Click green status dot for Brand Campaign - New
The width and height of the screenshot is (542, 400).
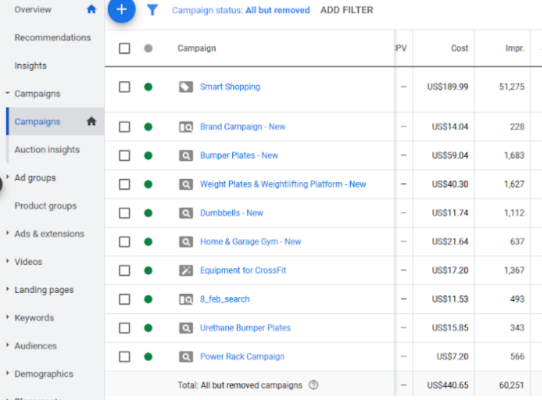coord(148,127)
